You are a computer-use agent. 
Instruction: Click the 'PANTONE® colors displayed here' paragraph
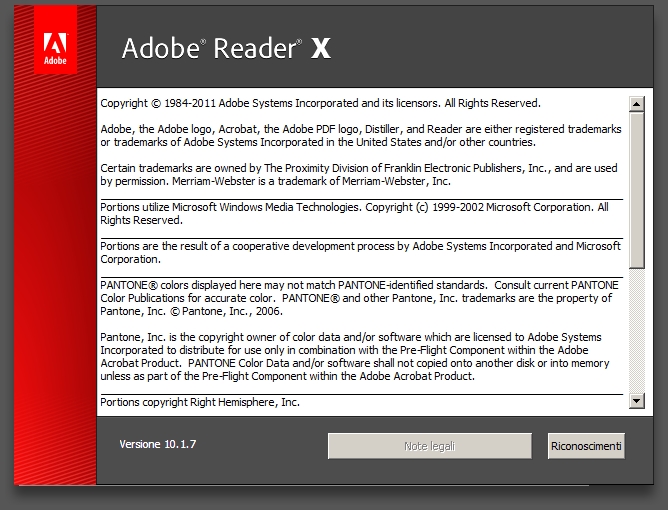(359, 298)
